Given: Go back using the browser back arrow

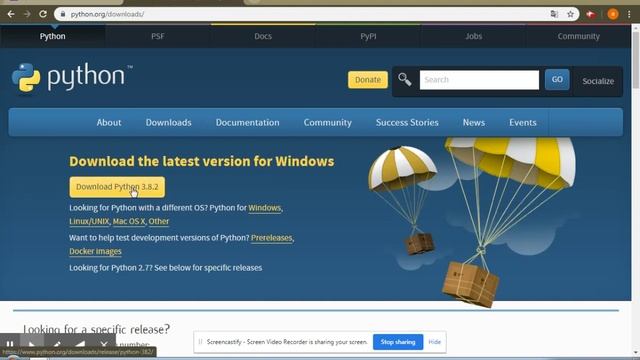Looking at the screenshot, I should pyautogui.click(x=11, y=14).
